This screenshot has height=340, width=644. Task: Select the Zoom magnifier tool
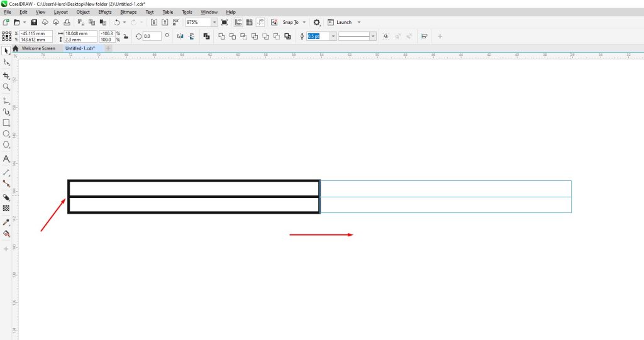point(6,87)
